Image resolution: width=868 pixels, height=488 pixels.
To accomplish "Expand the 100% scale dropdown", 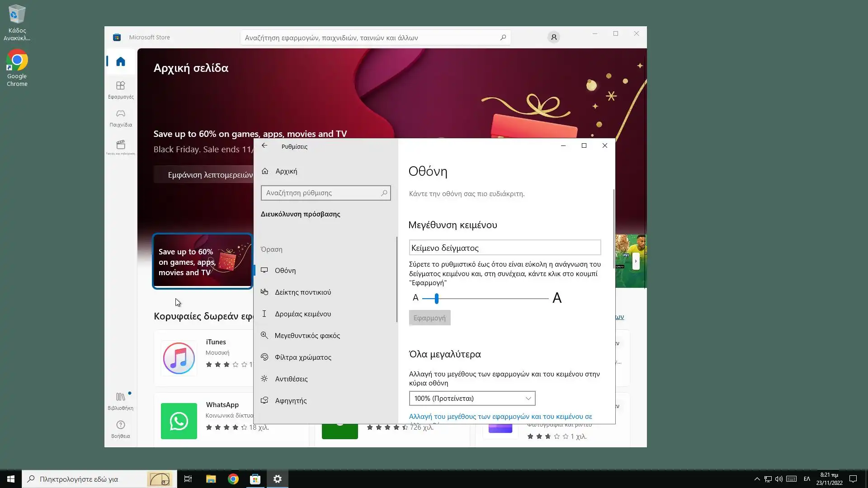I will coord(472,399).
